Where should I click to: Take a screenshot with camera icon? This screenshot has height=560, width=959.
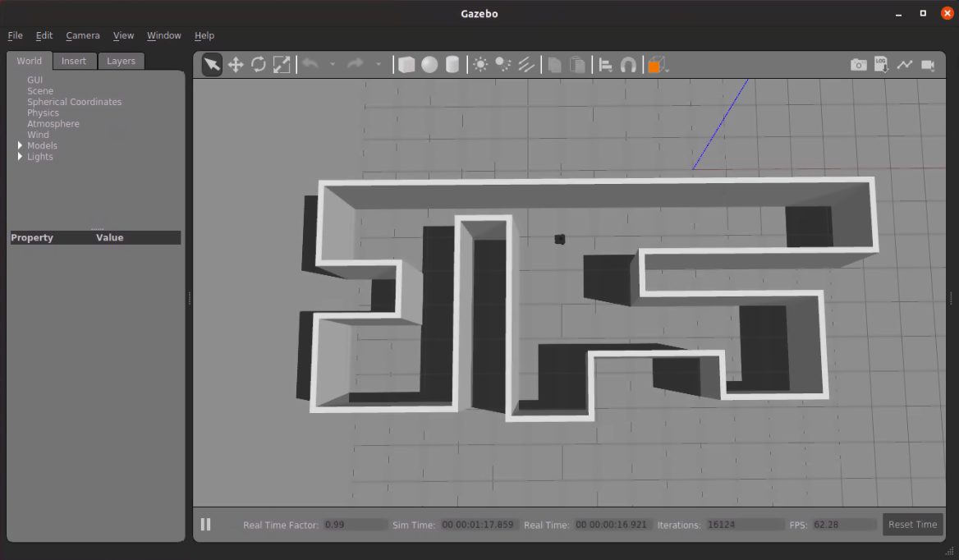[858, 65]
